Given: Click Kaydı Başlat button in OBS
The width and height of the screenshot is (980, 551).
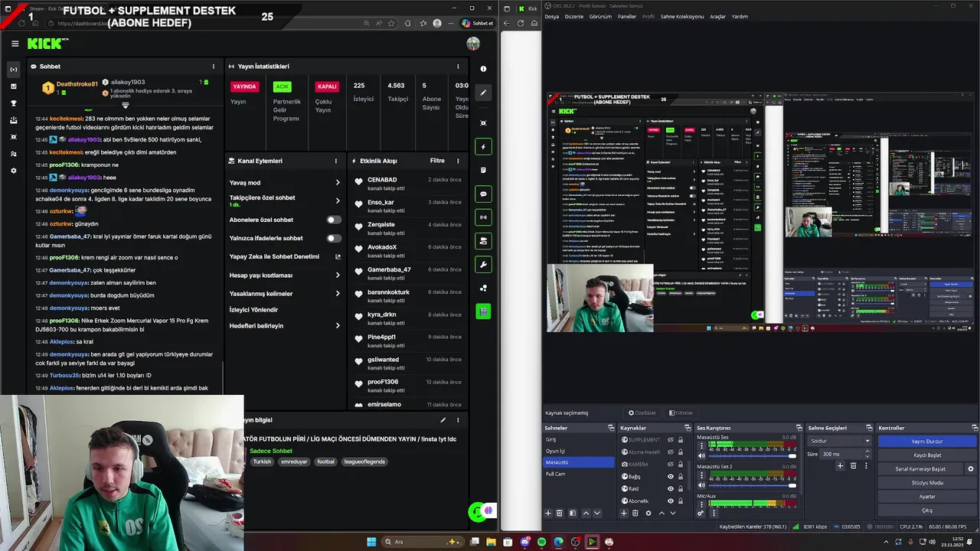Looking at the screenshot, I should tap(927, 455).
